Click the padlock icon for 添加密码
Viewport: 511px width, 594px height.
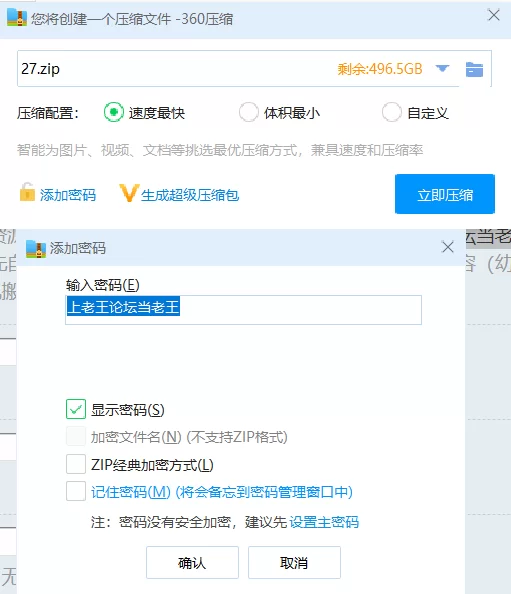click(27, 192)
